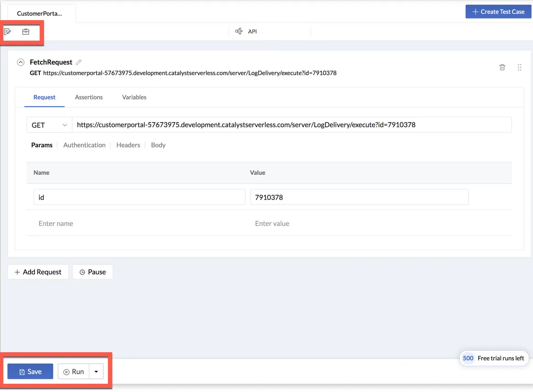Open the Run options dropdown arrow
This screenshot has height=392, width=533.
pos(96,371)
